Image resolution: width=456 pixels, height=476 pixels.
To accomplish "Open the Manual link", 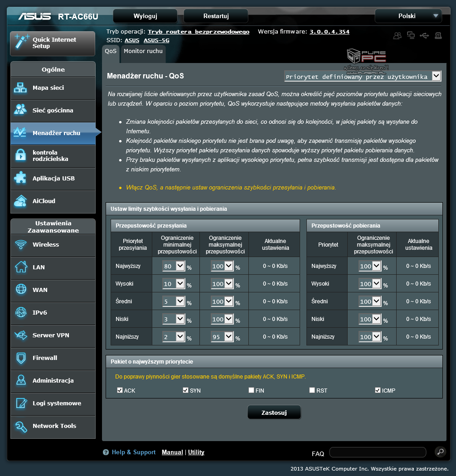I will pos(172,452).
